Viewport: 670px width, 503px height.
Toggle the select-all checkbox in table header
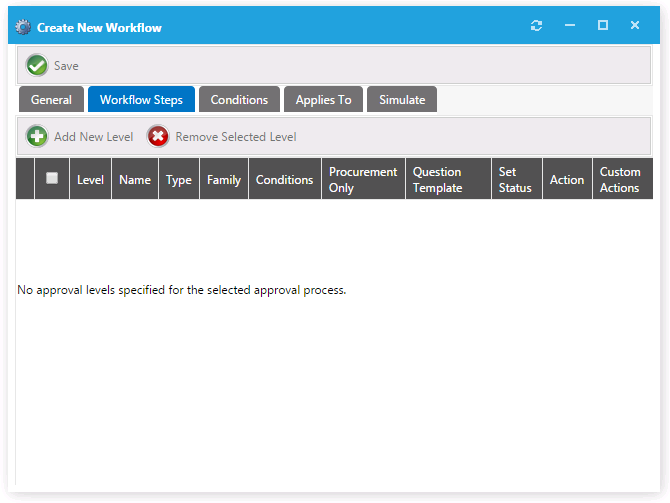[x=52, y=179]
